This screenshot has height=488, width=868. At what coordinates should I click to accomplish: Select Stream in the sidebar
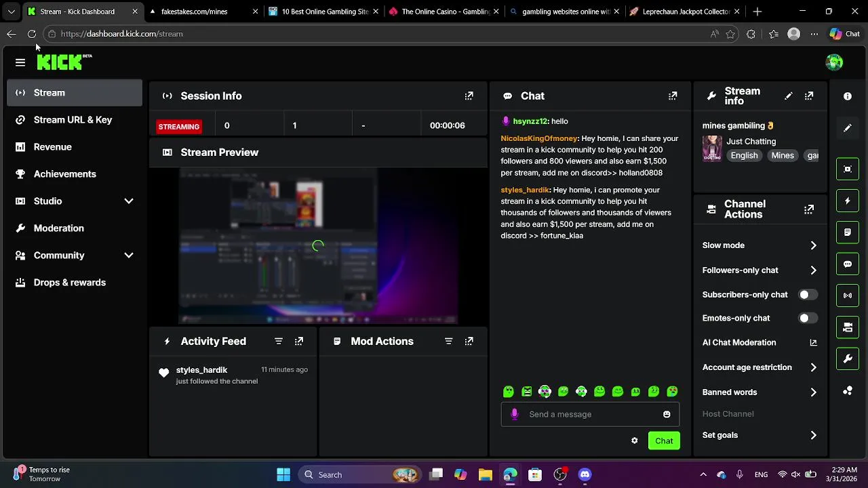75,93
